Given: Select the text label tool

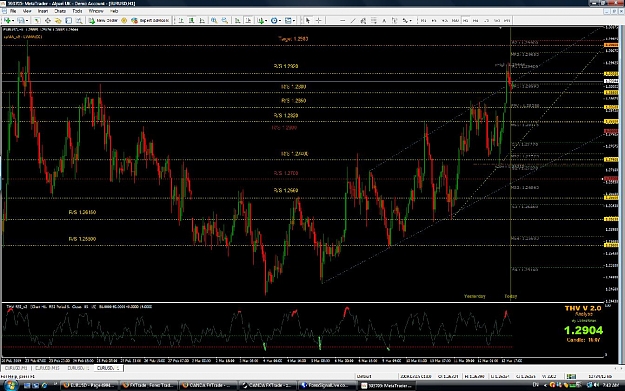Looking at the screenshot, I should pyautogui.click(x=394, y=20).
